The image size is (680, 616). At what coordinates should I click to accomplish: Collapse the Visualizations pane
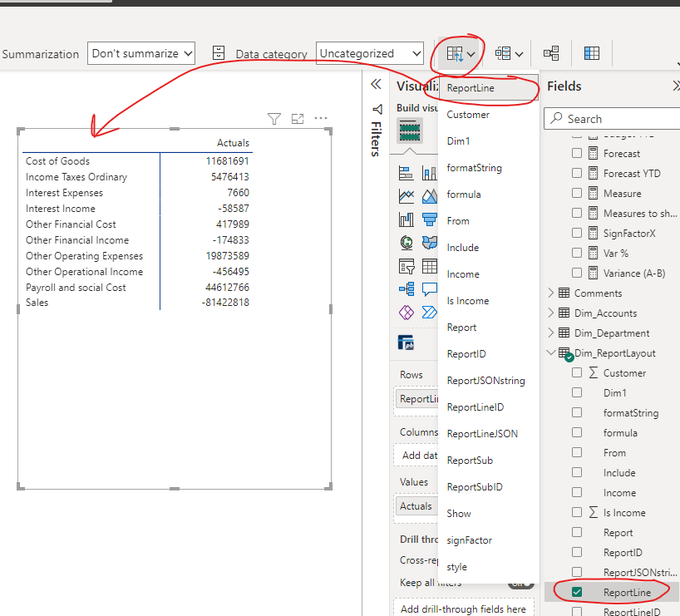coord(376,84)
